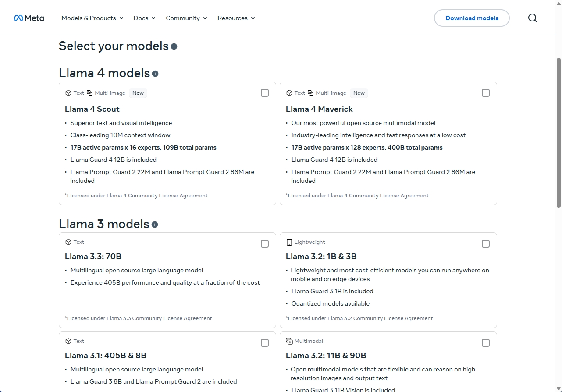Click Multimodal icon on Llama 3.2 11B card
This screenshot has width=562, height=392.
[289, 341]
